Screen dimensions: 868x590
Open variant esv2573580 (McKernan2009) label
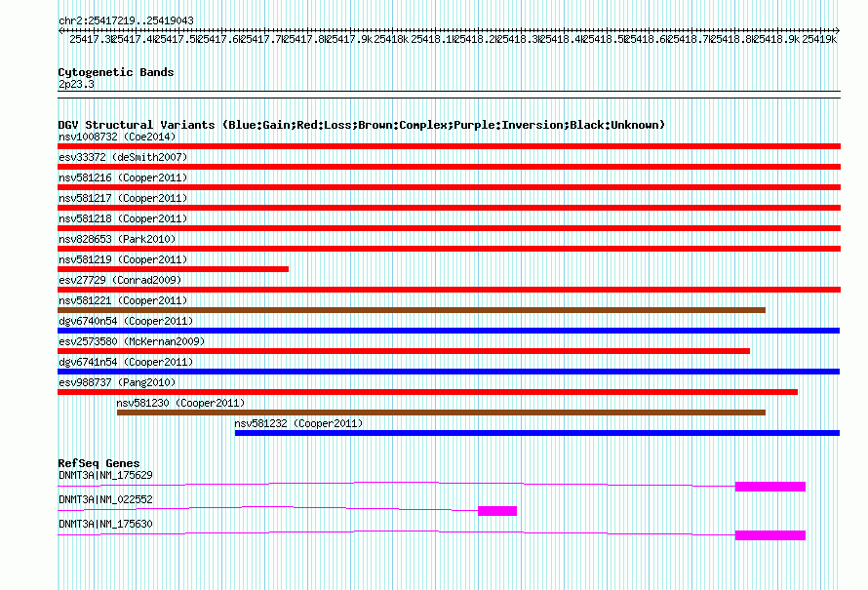132,341
